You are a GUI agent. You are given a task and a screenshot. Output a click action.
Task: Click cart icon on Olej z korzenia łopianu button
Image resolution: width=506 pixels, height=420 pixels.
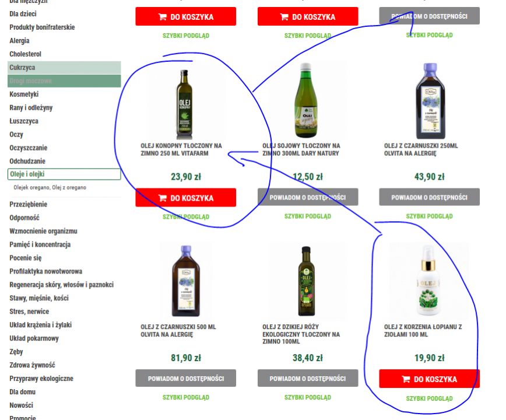point(406,379)
